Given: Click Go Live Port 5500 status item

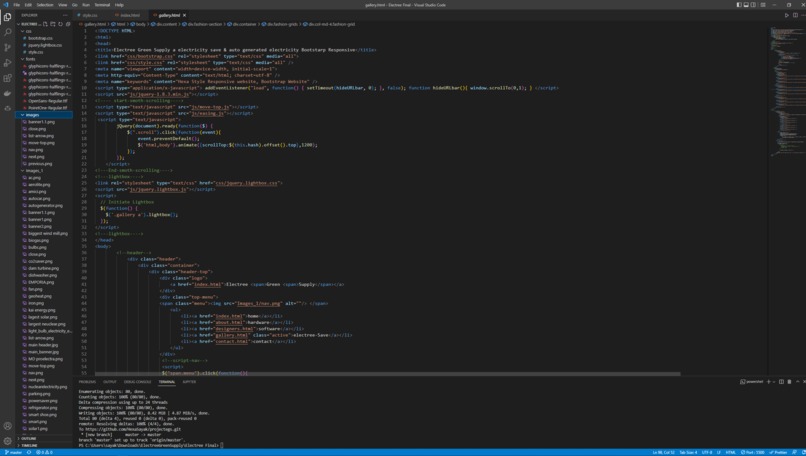Looking at the screenshot, I should [753, 452].
